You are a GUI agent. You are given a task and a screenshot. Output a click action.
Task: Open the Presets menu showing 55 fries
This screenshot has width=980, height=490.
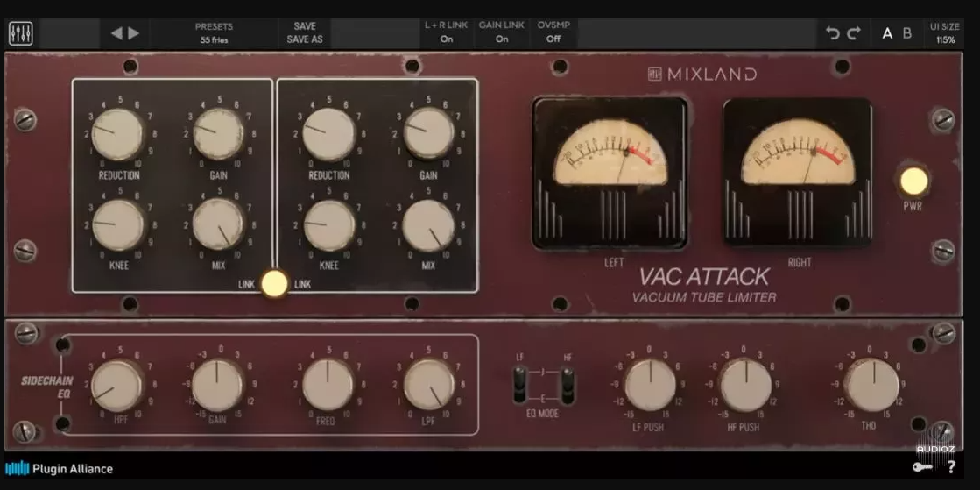click(x=214, y=33)
